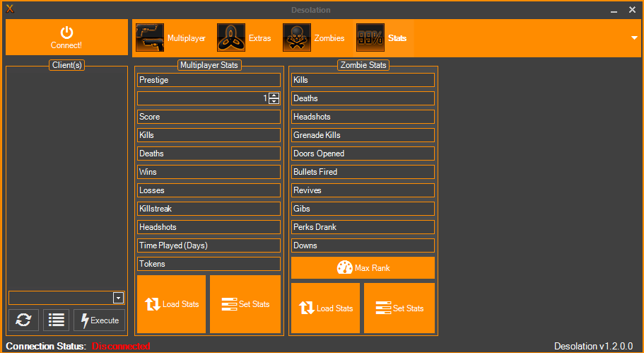Click the client list icon button
644x353 pixels.
57,320
